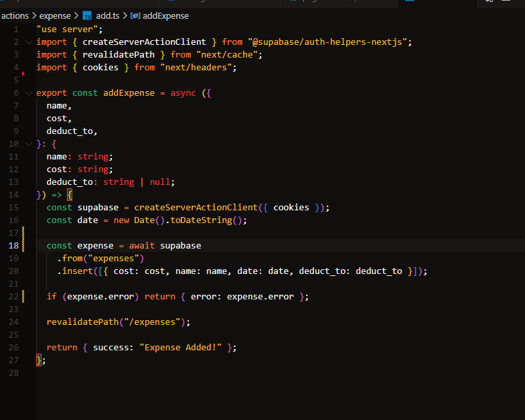The height and width of the screenshot is (420, 525).
Task: Fold the type annotation block at line 10
Action: 29,144
